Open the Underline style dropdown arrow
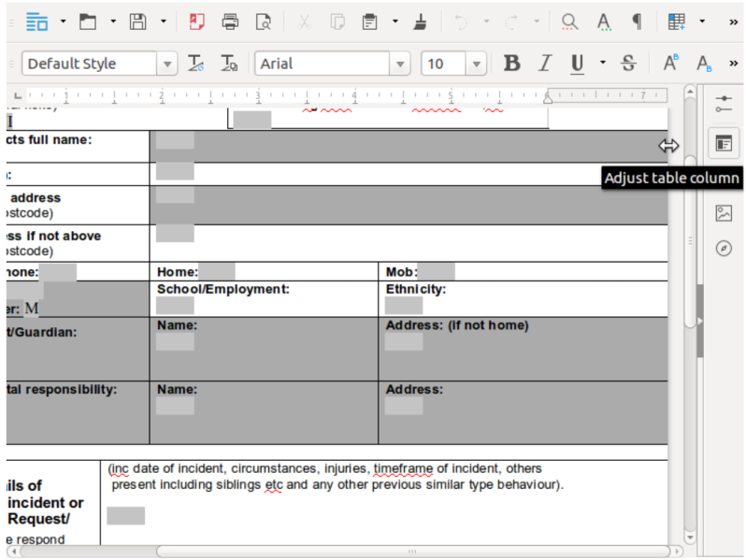 (603, 63)
